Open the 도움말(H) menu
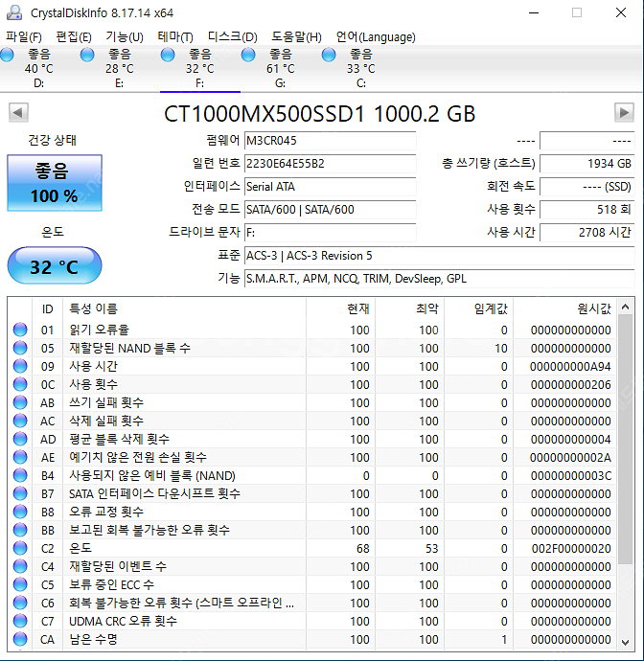The image size is (644, 661). pos(296,37)
